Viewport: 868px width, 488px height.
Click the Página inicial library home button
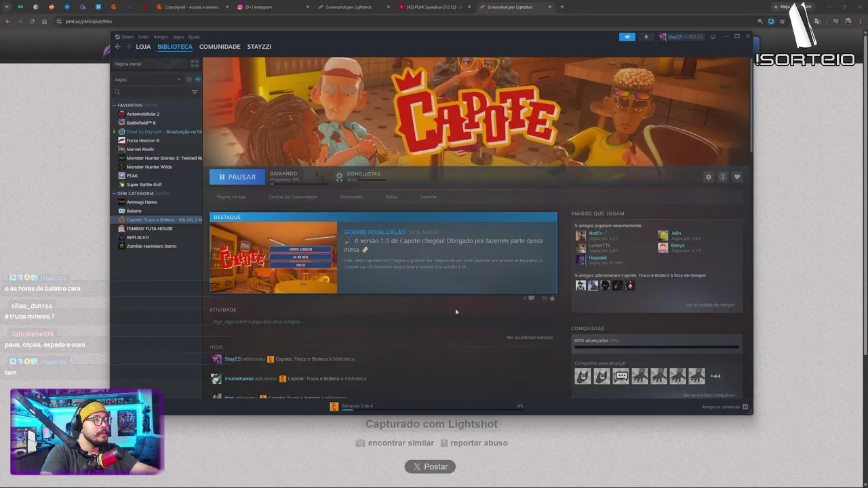point(149,64)
